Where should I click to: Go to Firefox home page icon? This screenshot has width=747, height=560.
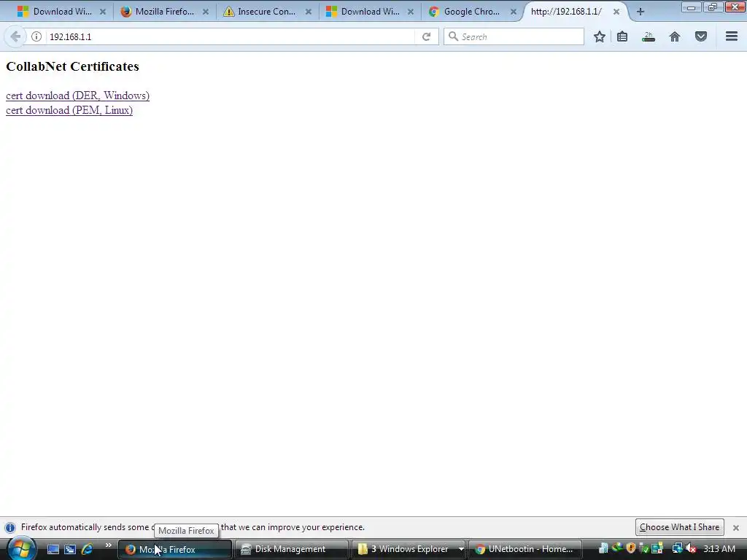point(675,36)
